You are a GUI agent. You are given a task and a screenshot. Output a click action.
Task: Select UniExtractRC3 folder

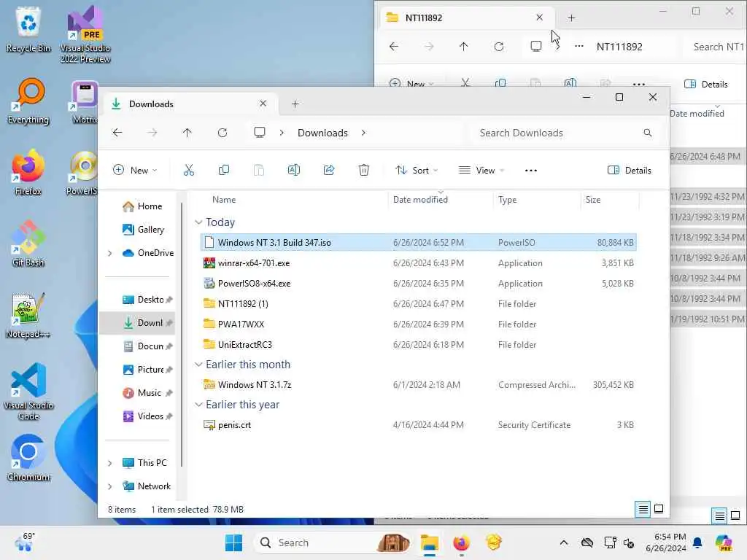(419, 345)
